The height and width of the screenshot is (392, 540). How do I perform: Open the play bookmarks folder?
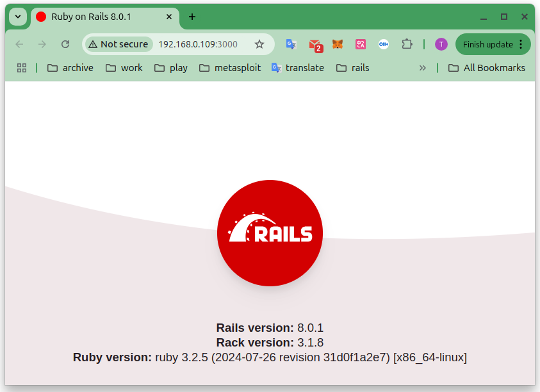[x=171, y=68]
